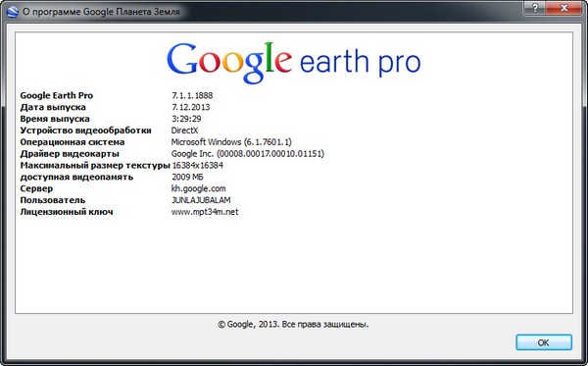The height and width of the screenshot is (366, 588).
Task: Click the доступная видеопамять label
Action: click(76, 177)
